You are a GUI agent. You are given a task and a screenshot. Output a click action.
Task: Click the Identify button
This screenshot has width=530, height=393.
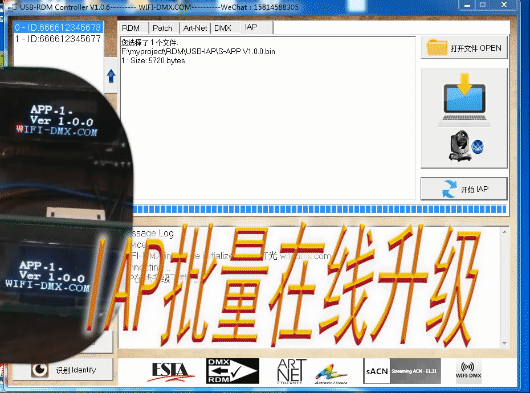click(63, 370)
